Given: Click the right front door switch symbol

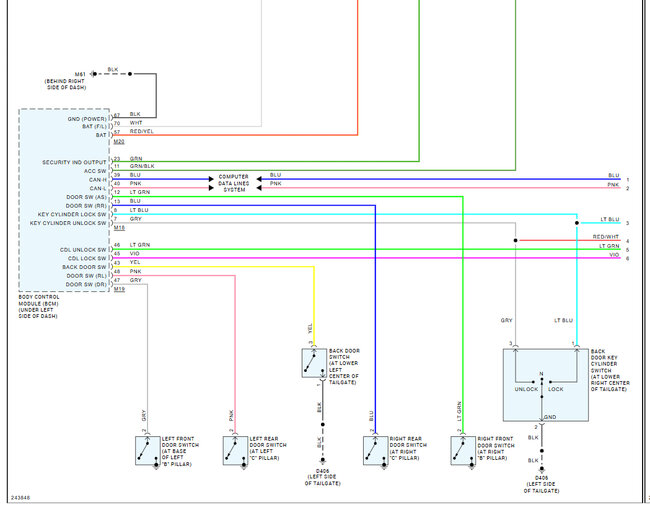Looking at the screenshot, I should point(463,450).
